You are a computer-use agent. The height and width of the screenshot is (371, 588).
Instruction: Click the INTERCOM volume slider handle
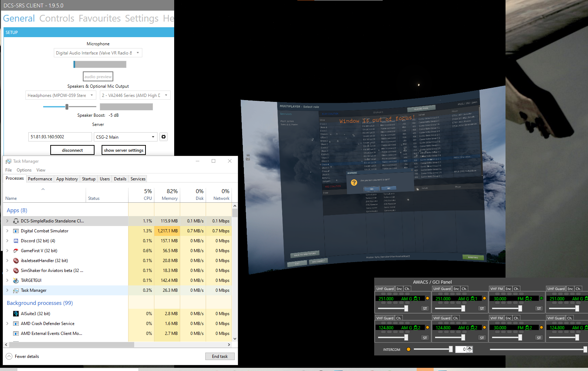coord(451,349)
